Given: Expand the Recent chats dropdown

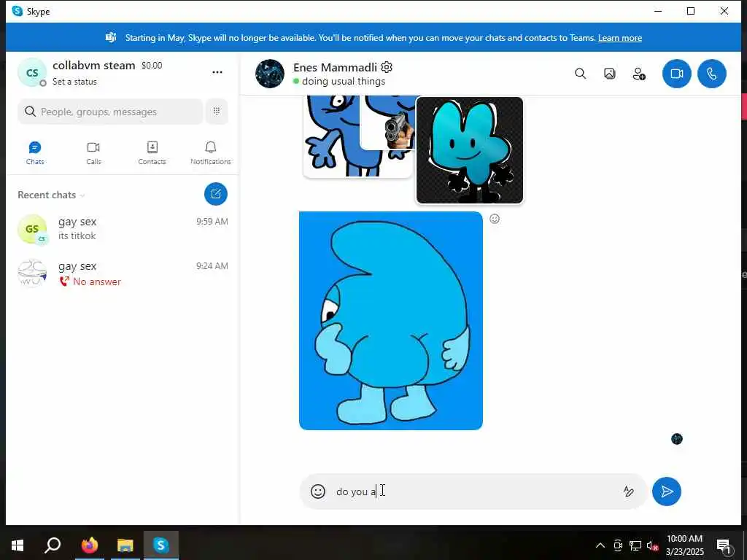Looking at the screenshot, I should pos(51,195).
